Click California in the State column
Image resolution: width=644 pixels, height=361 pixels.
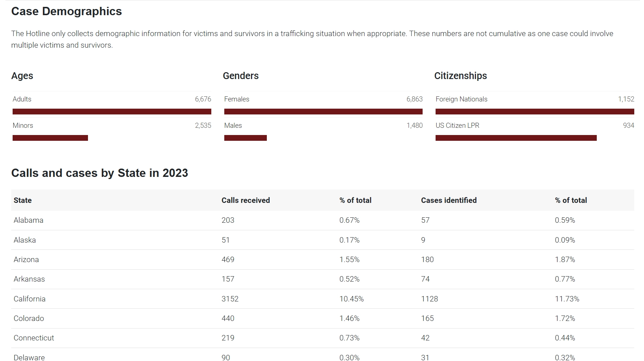click(30, 299)
